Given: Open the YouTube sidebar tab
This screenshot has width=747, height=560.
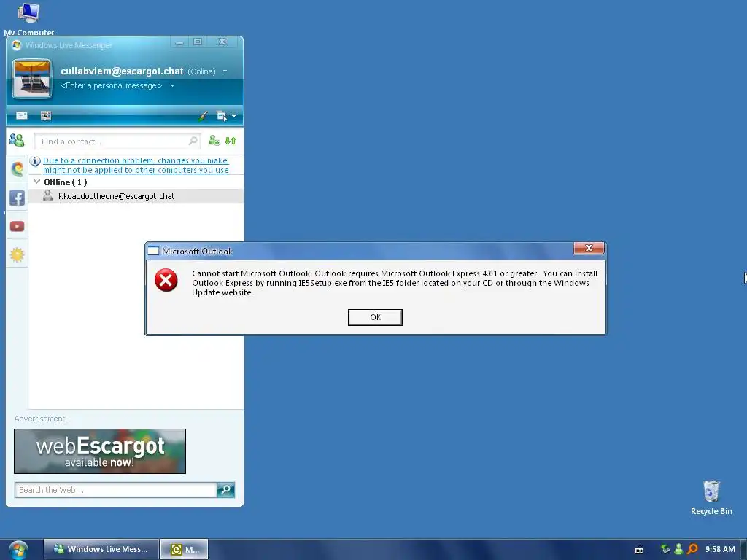Looking at the screenshot, I should click(x=18, y=226).
